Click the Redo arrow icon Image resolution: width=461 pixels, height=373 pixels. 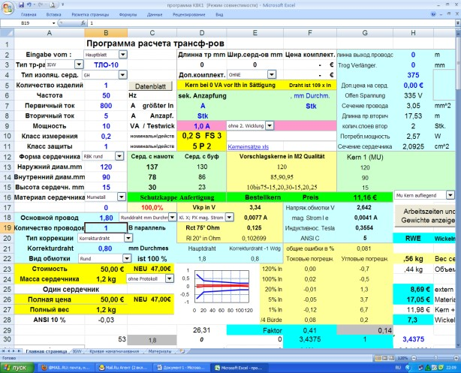point(41,5)
